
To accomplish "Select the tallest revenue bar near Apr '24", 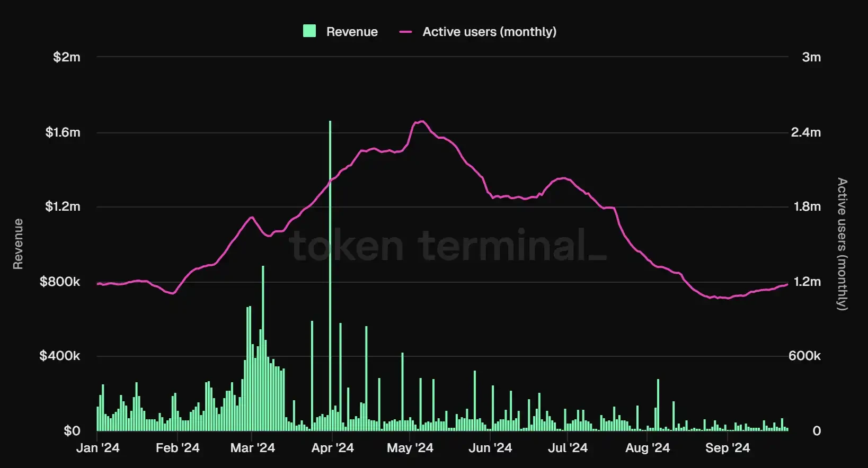I will (330, 275).
